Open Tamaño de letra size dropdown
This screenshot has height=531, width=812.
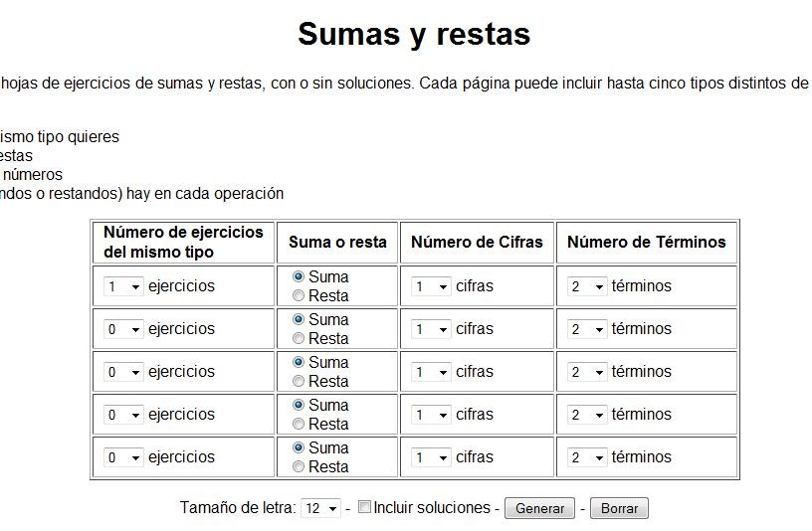[320, 508]
